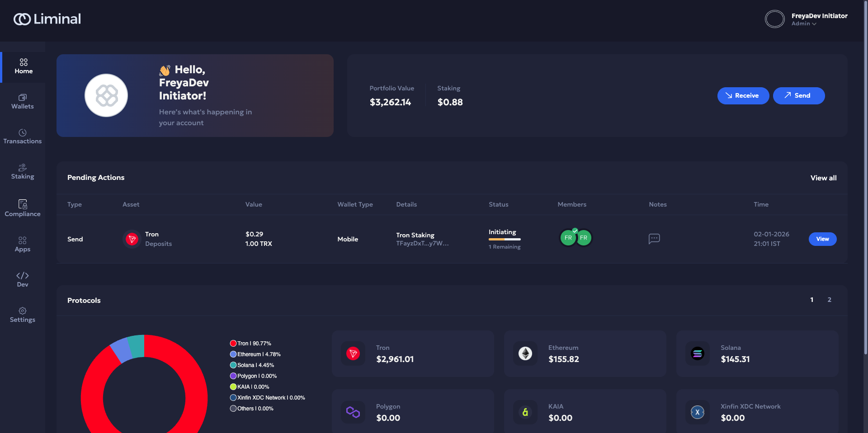Click 1 Remaining status text
This screenshot has width=868, height=433.
[x=505, y=247]
